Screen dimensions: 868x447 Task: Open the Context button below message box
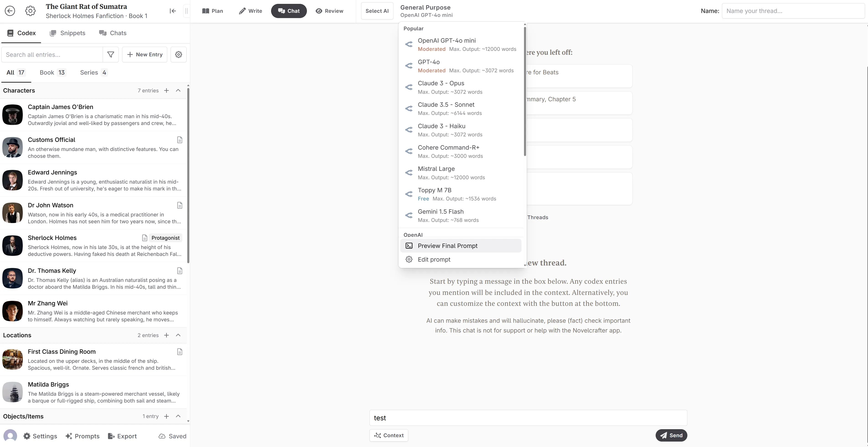389,435
